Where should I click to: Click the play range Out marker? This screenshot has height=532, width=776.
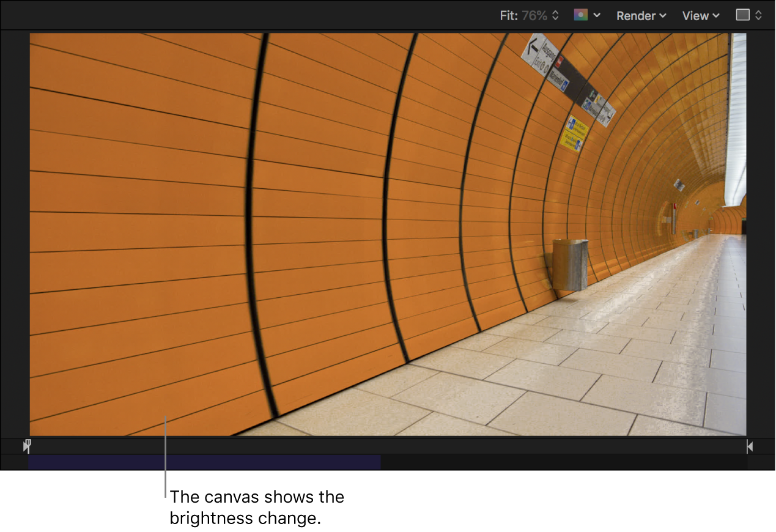coord(750,446)
